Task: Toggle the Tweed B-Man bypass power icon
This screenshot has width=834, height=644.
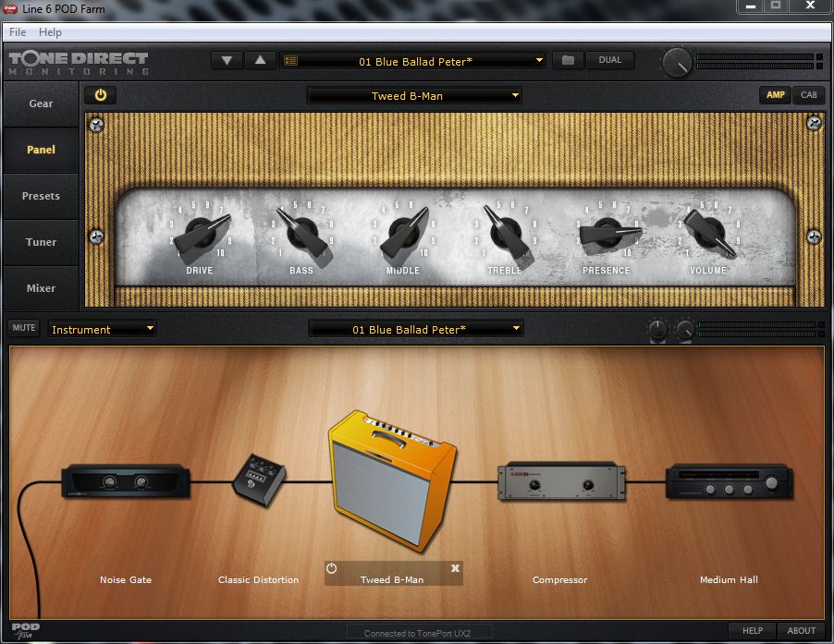Action: 331,568
